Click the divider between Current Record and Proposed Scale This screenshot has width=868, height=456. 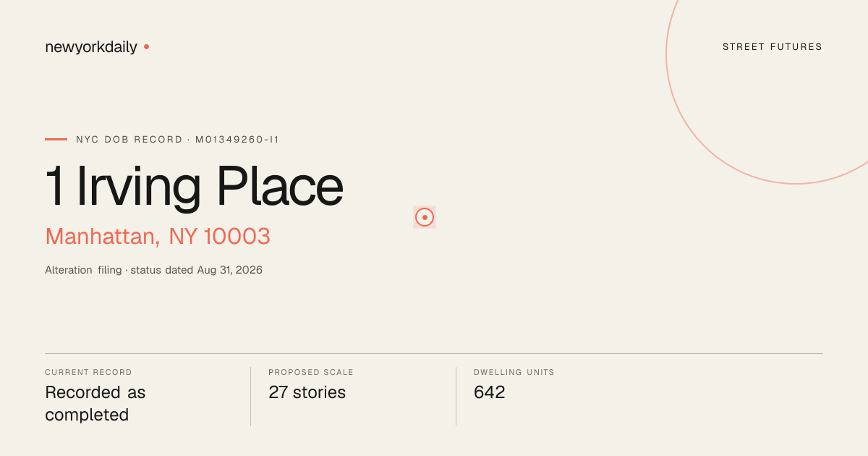(250, 396)
